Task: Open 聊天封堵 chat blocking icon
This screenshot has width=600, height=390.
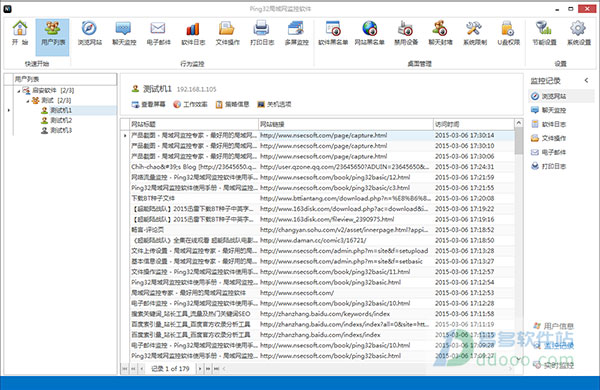Action: pyautogui.click(x=440, y=33)
